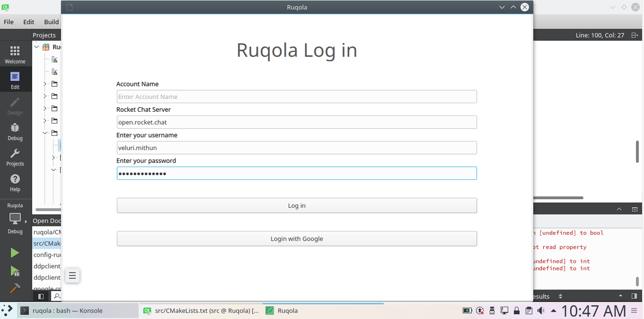
Task: Select the Edit mode icon
Action: [15, 80]
